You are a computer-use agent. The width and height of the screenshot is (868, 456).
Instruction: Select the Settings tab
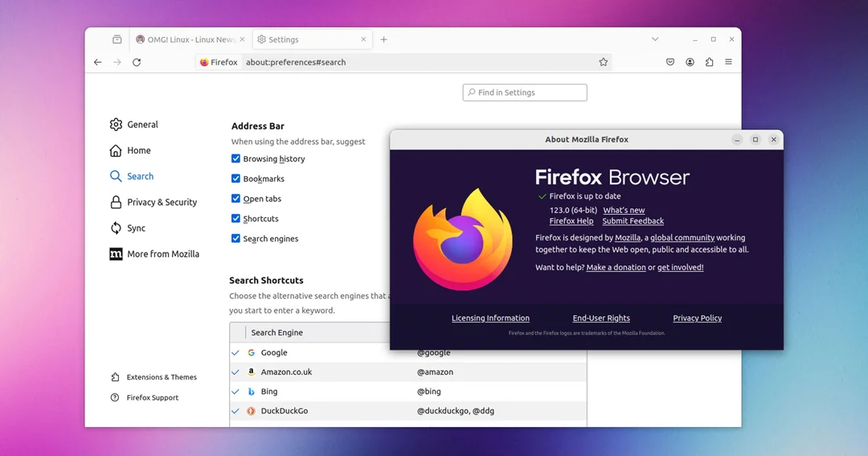pos(312,39)
